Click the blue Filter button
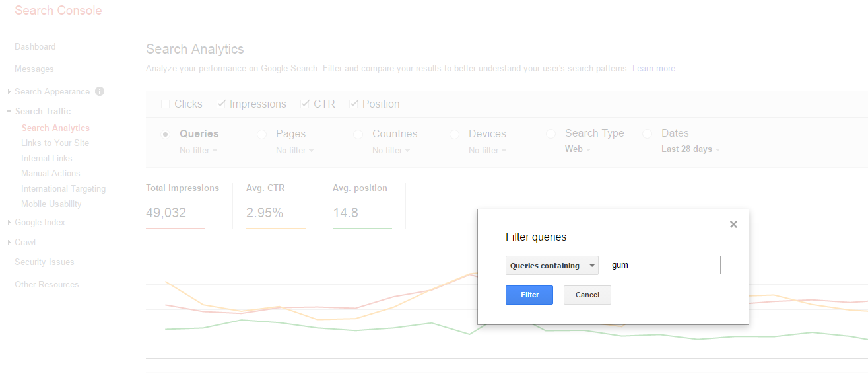The height and width of the screenshot is (378, 868). pos(529,295)
